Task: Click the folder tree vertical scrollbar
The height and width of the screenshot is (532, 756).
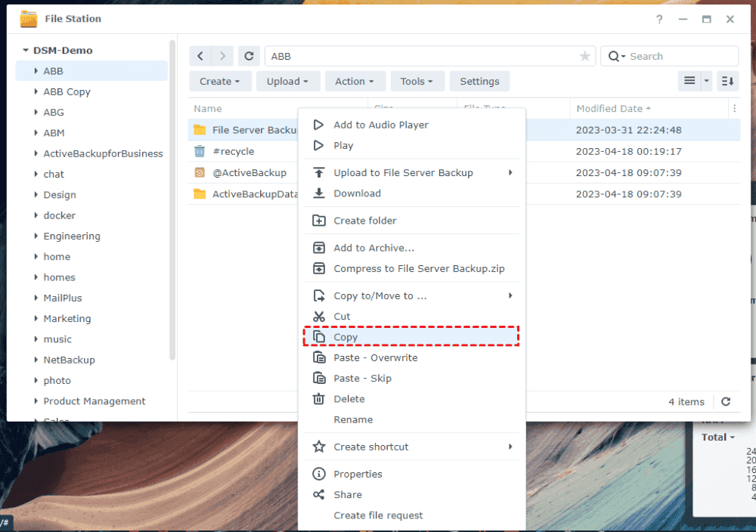Action: tap(172, 200)
